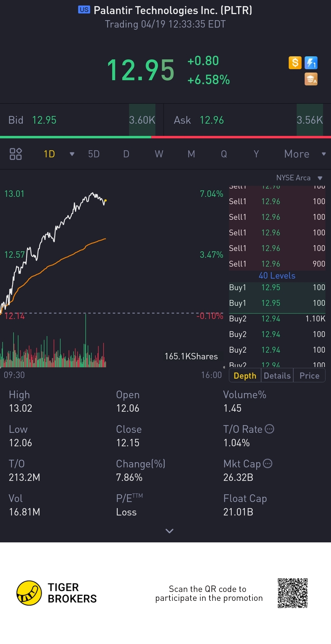
Task: Tap the Scan the QR code promotion text
Action: (209, 593)
